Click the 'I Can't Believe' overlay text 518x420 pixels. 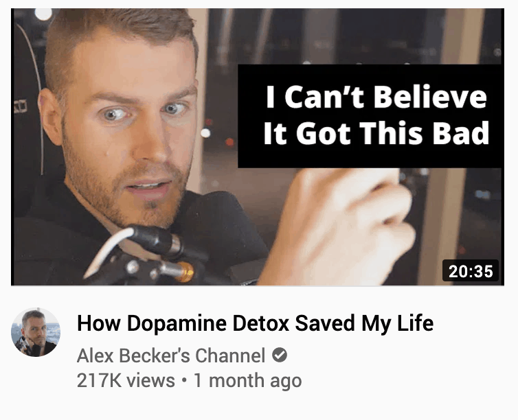376,97
